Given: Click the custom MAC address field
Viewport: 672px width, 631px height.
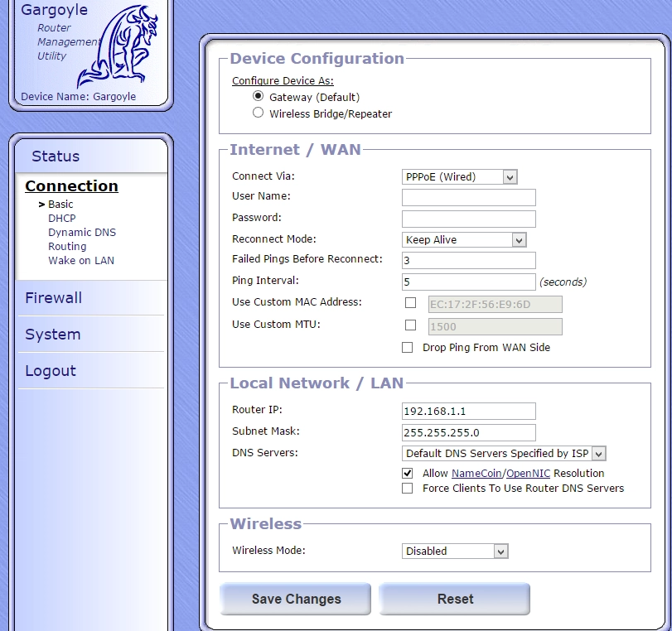Looking at the screenshot, I should tap(496, 305).
